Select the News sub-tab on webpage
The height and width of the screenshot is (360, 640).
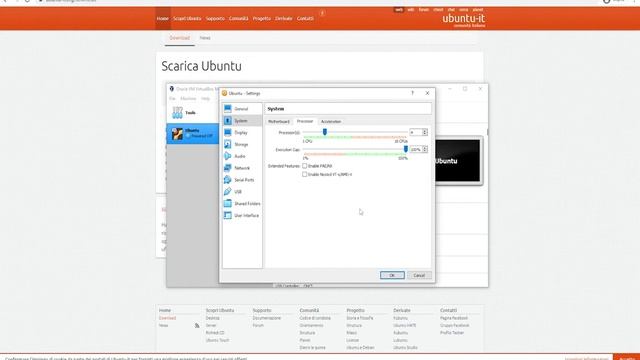click(x=205, y=38)
